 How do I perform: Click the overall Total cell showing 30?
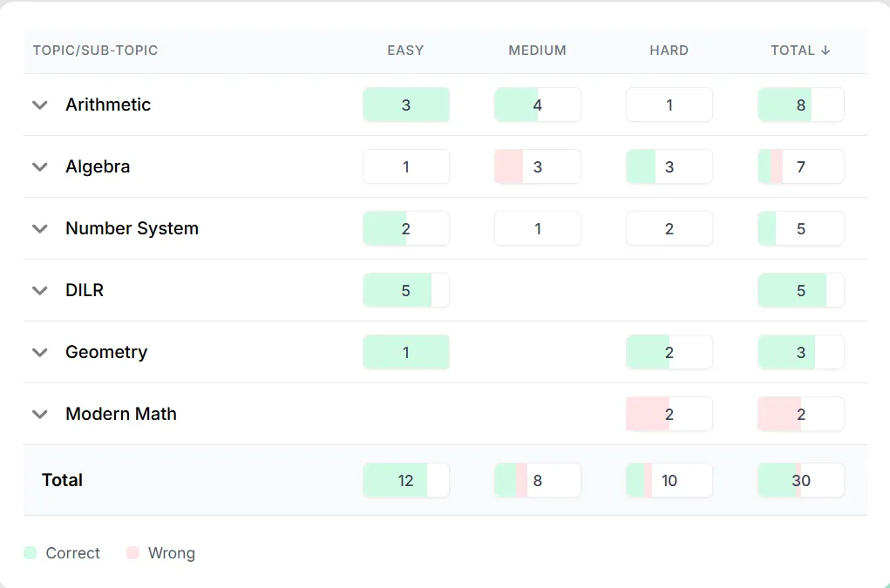[x=801, y=480]
